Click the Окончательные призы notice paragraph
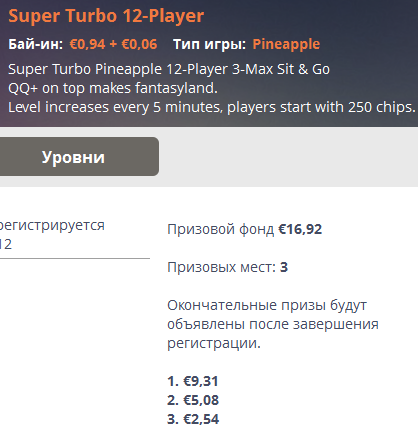The image size is (418, 439). pos(273,324)
